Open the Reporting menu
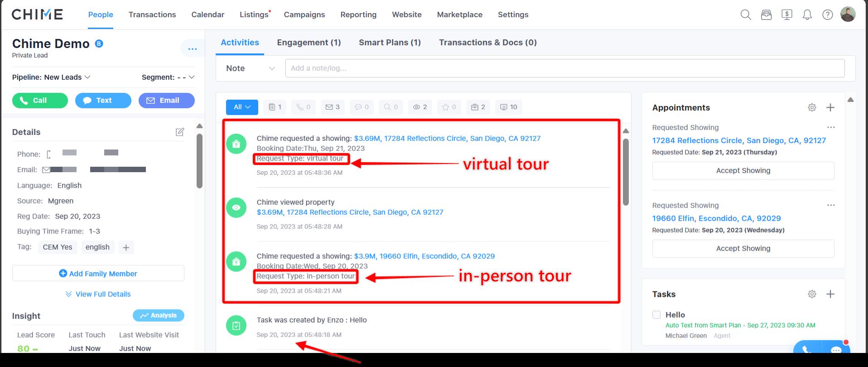868x367 pixels. 358,14
